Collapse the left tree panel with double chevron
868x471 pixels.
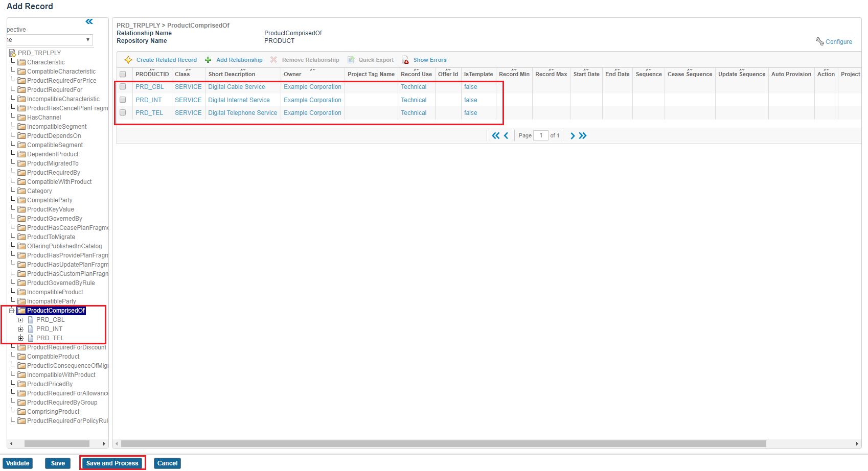[x=89, y=21]
